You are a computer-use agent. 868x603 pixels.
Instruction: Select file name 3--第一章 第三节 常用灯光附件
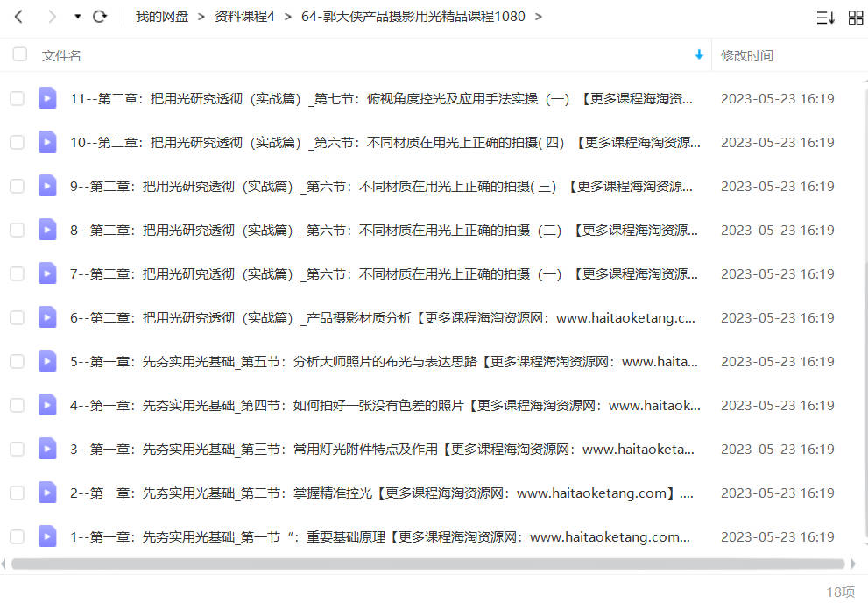(382, 449)
